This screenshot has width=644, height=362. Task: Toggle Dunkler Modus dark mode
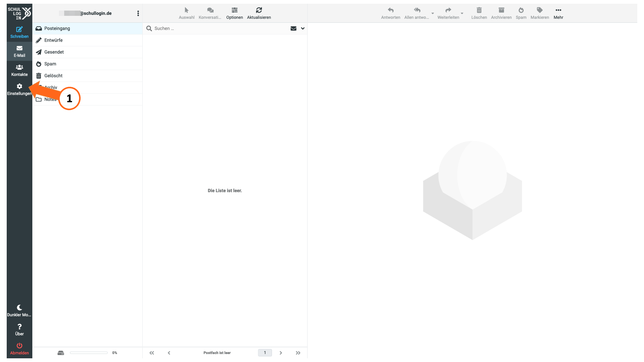click(19, 311)
